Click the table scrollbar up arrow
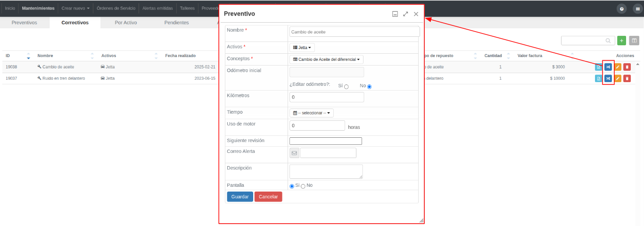The image size is (644, 226). [638, 64]
